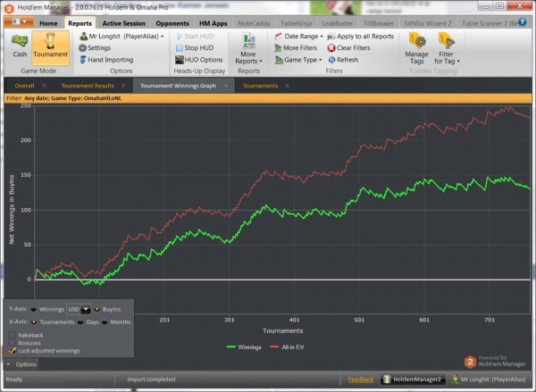Open the application menu button
This screenshot has height=392, width=536.
tap(19, 21)
